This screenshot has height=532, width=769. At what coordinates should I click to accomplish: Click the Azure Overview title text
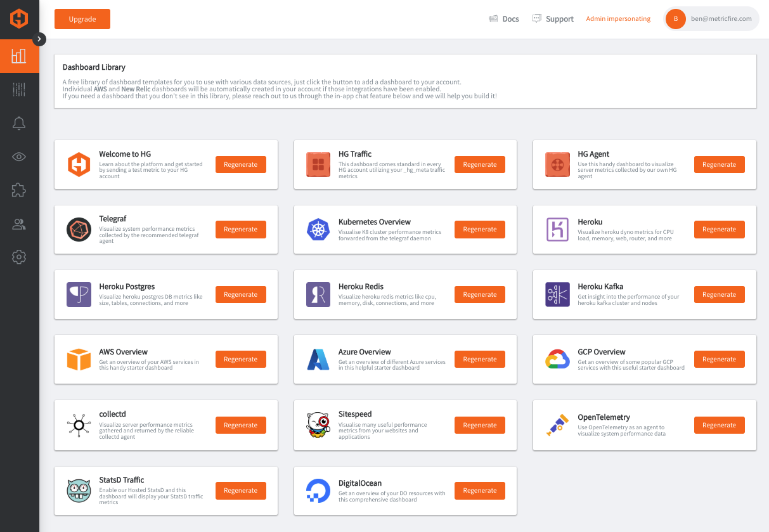[x=365, y=352]
